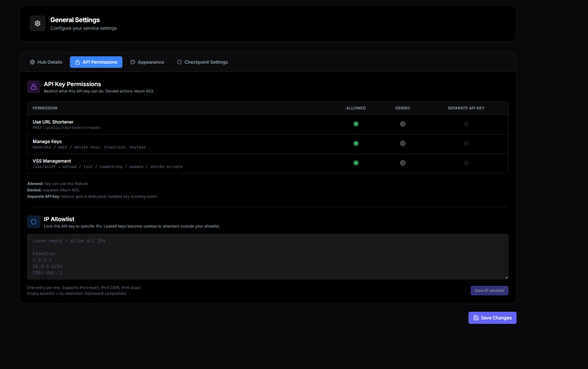The width and height of the screenshot is (588, 369).
Task: Click the General Settings heading
Action: pyautogui.click(x=75, y=20)
